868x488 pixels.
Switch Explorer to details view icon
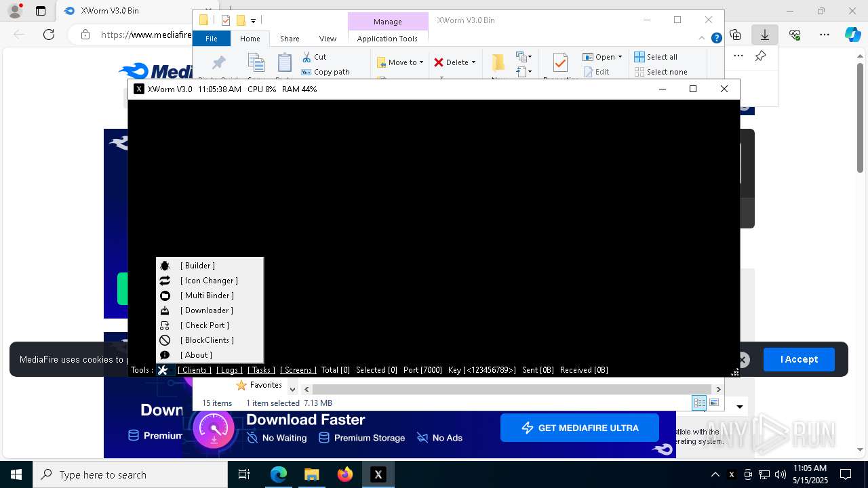point(699,403)
